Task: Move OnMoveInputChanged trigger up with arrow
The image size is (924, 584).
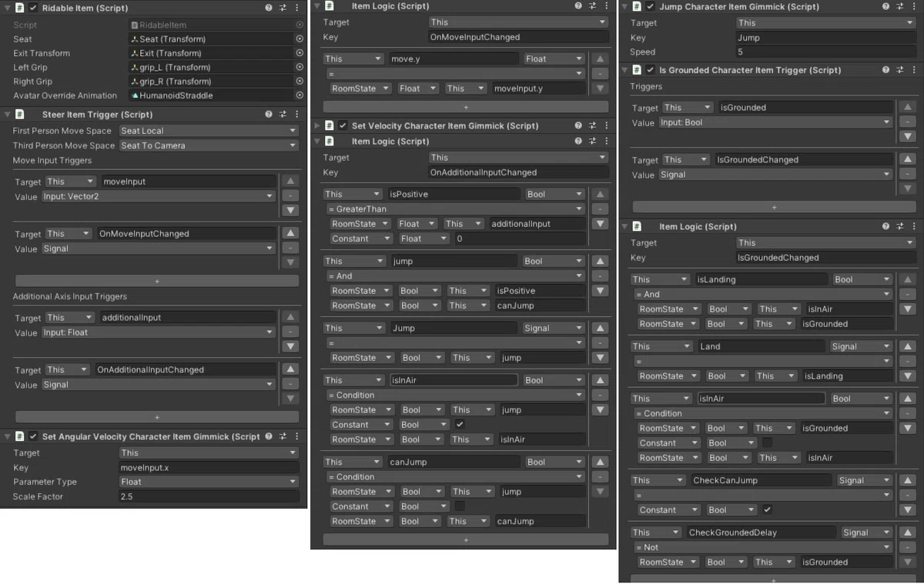Action: click(x=290, y=233)
